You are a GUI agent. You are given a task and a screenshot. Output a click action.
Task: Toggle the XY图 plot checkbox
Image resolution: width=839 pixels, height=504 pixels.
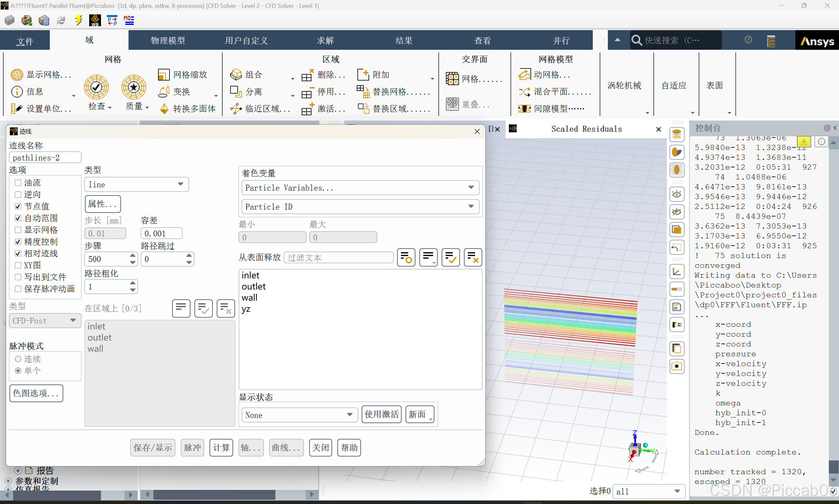(x=18, y=265)
